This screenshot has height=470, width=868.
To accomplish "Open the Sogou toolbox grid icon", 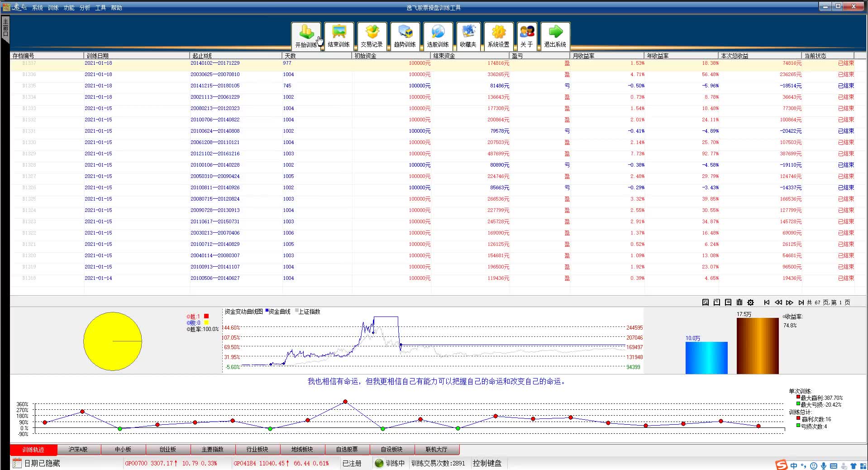I will [x=863, y=465].
